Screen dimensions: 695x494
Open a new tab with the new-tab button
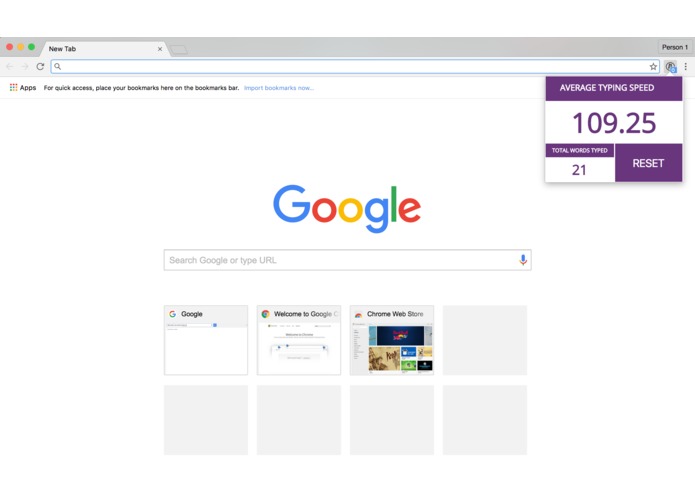point(179,49)
